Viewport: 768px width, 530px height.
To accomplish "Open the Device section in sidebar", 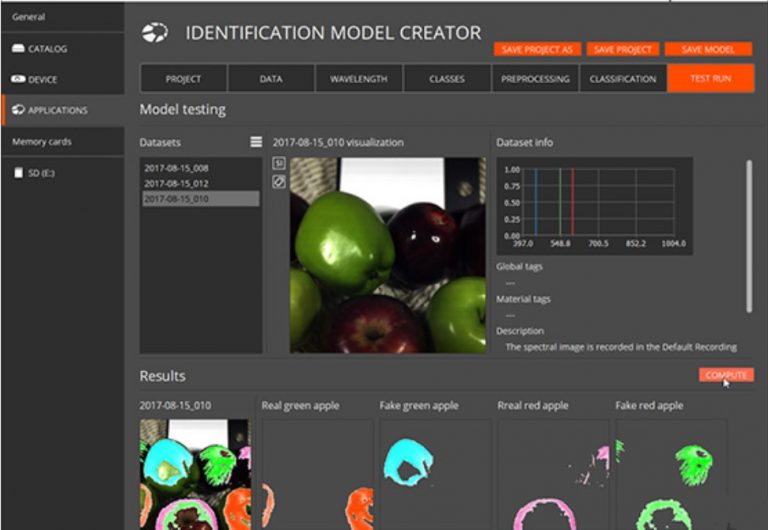I will coord(42,79).
